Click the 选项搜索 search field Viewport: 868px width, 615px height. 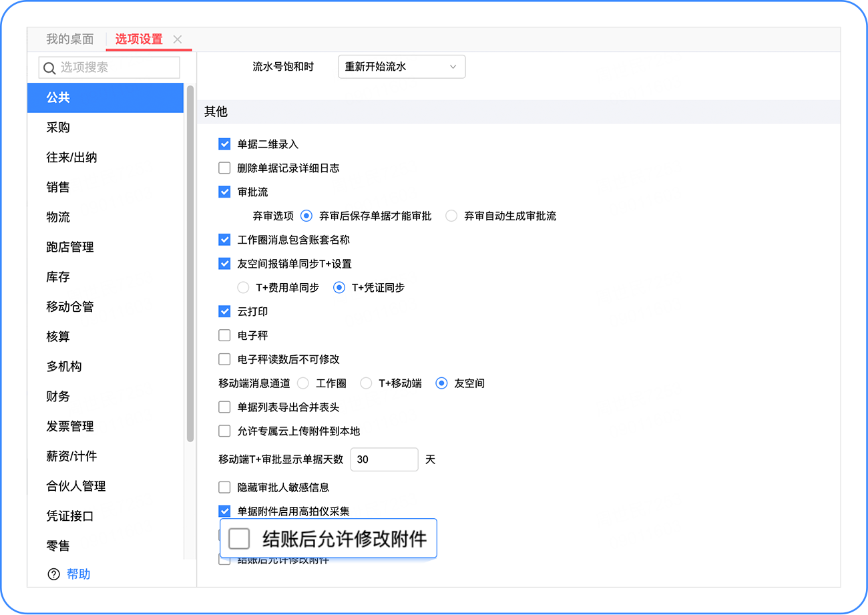click(x=118, y=67)
